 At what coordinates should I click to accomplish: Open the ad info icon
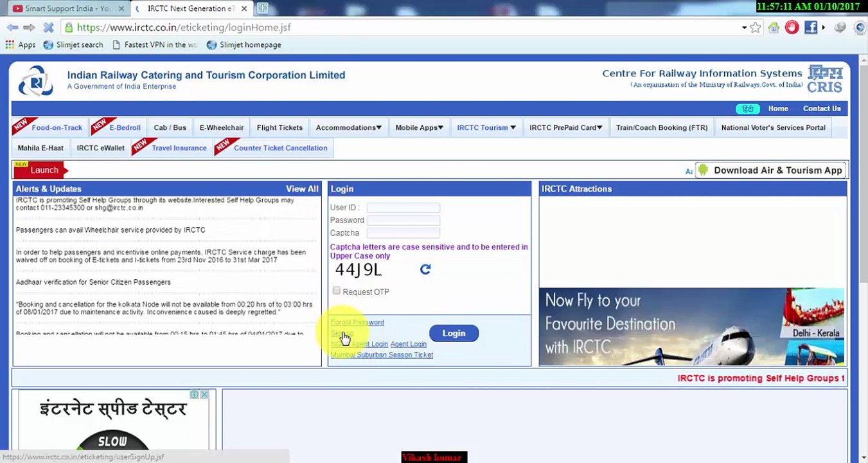coord(194,394)
